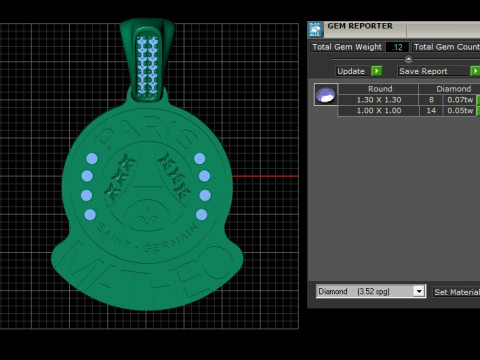Click the green marker beside the 0.07tw row
The image size is (480, 360).
pos(479,100)
